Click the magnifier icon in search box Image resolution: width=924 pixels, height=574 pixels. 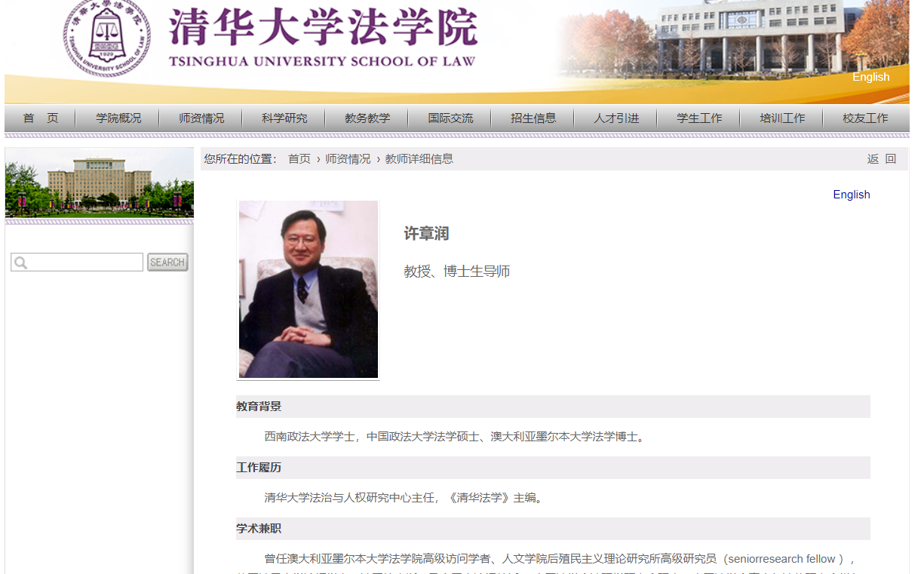pos(20,262)
